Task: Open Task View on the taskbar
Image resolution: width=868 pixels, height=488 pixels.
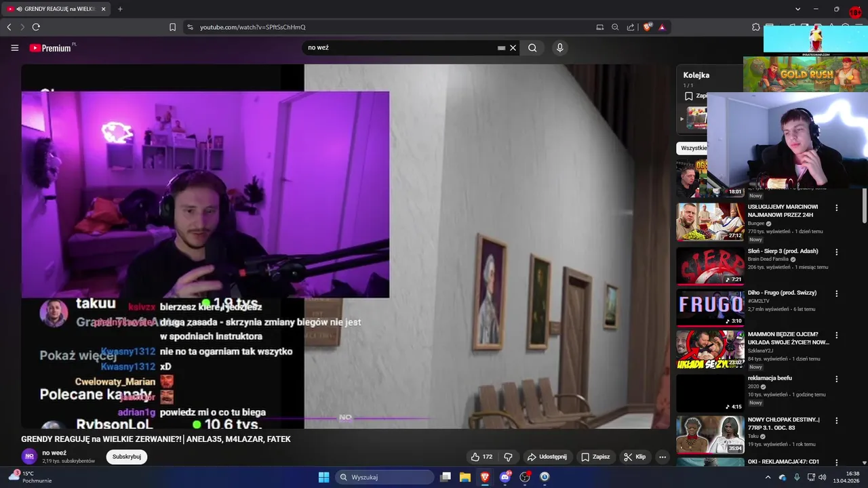Action: click(446, 477)
